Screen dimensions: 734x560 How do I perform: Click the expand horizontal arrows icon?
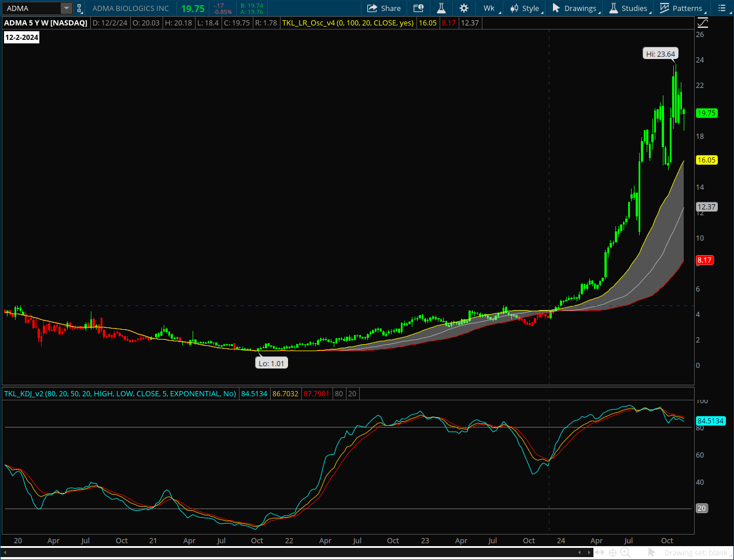tap(600, 552)
